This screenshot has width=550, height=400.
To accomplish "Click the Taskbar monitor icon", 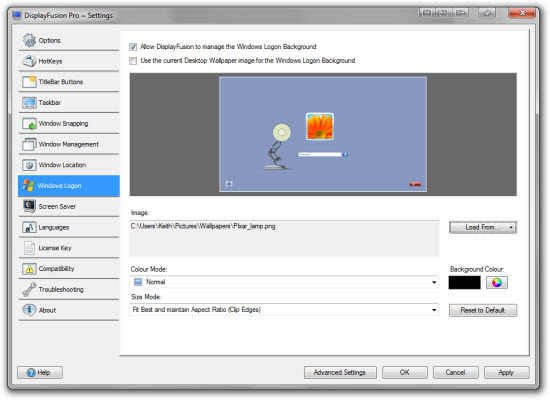I will coord(29,102).
